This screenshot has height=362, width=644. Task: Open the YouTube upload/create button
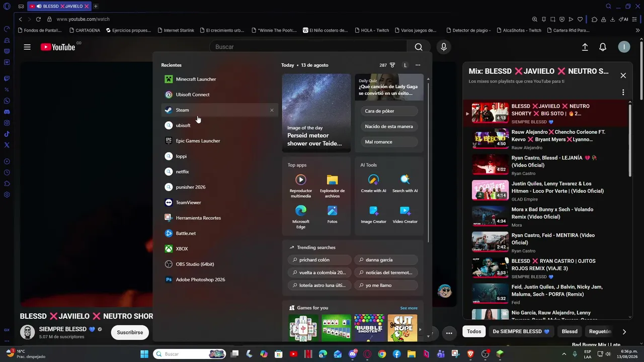tap(585, 47)
